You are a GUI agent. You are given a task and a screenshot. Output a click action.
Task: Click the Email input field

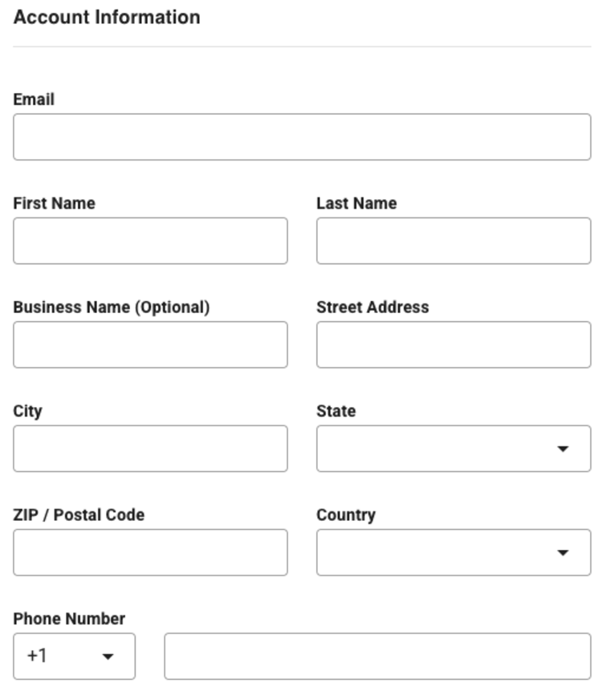click(x=302, y=136)
